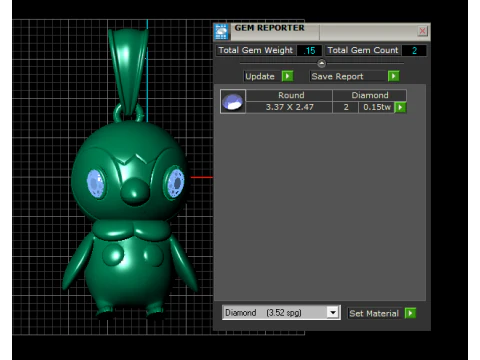Click the green arrow beside Save Report
The width and height of the screenshot is (480, 360).
point(394,76)
